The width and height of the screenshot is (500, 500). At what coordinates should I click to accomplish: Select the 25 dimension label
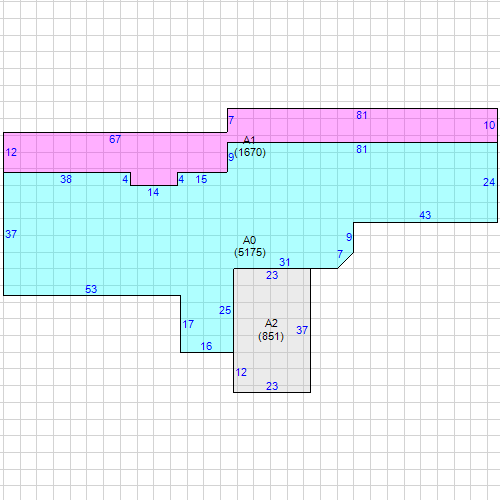click(x=225, y=310)
